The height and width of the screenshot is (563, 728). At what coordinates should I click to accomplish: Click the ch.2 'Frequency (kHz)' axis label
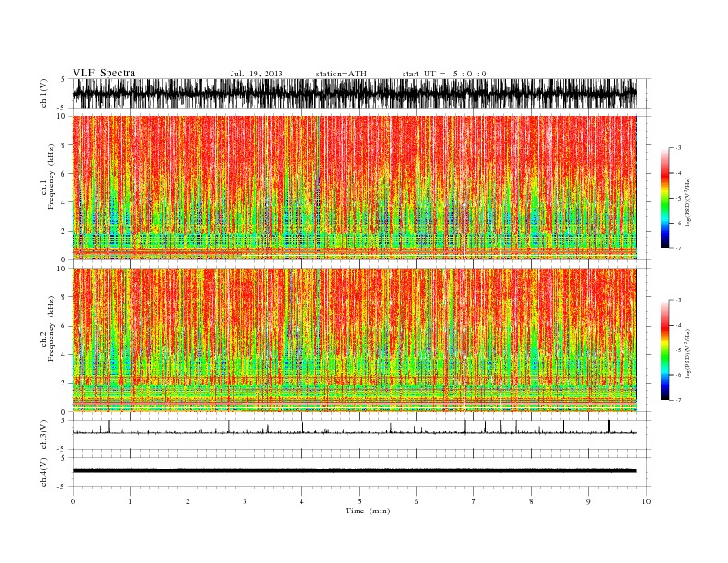[51, 329]
